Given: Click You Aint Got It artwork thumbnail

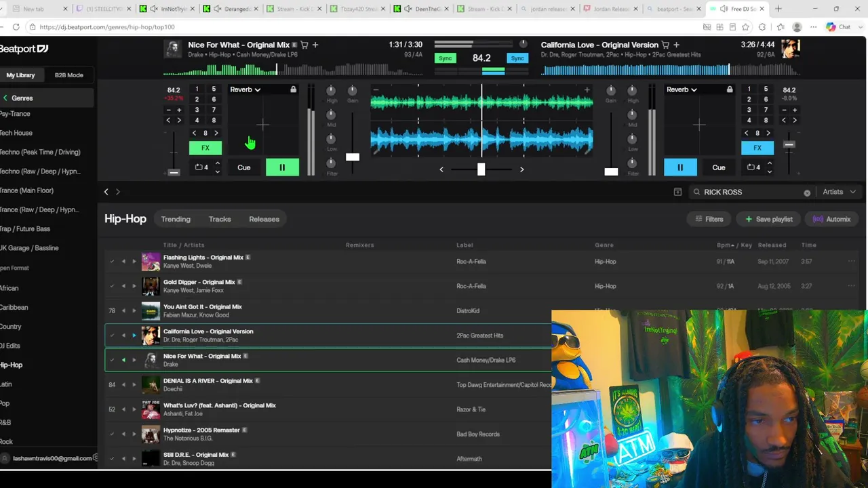Looking at the screenshot, I should [x=151, y=310].
